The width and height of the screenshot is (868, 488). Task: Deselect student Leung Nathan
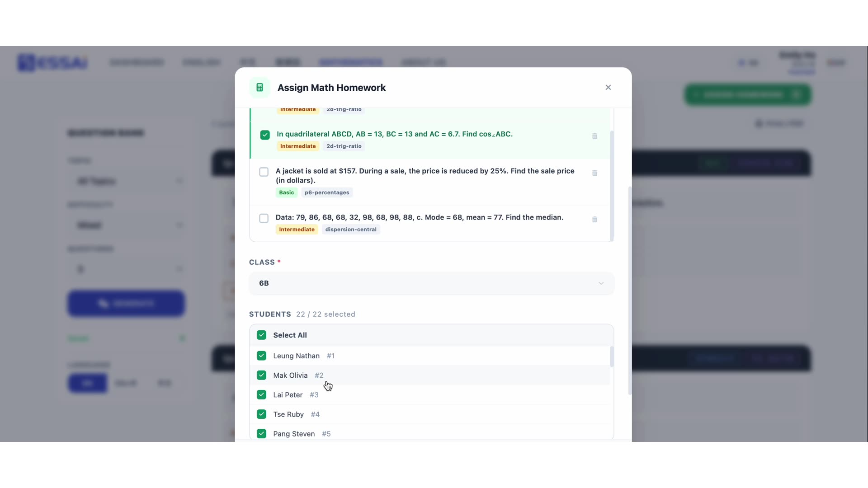[x=261, y=356]
